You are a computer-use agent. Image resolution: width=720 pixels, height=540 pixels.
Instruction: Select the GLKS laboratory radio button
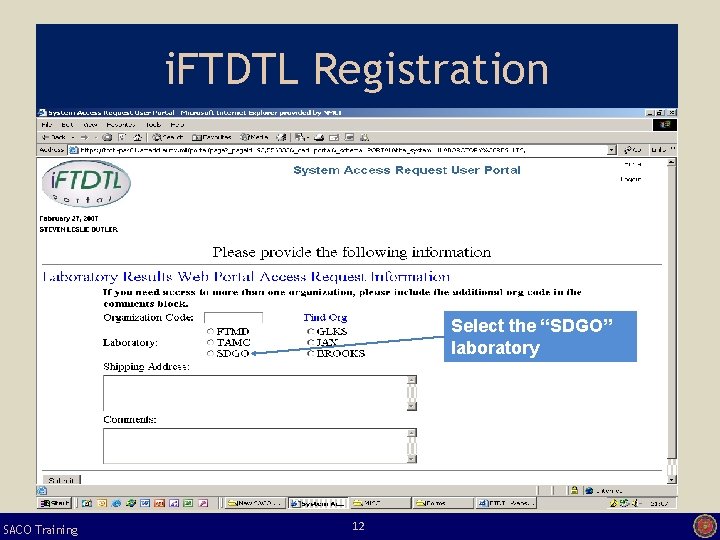[x=310, y=331]
